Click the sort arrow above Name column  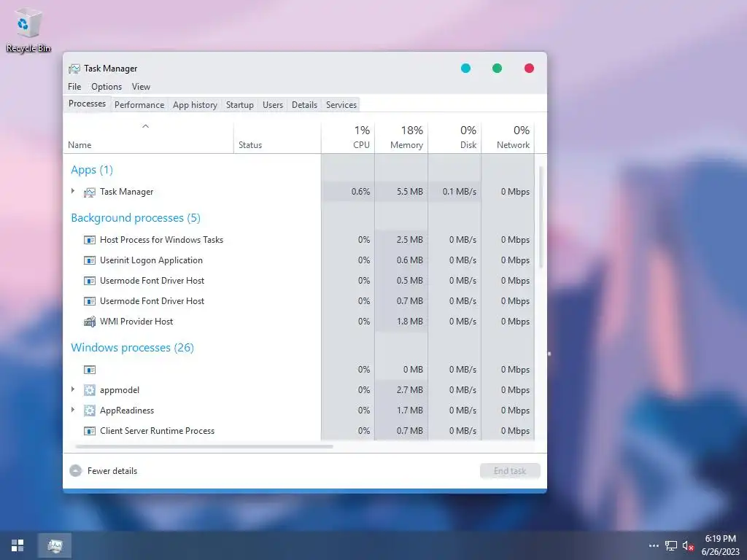click(146, 126)
